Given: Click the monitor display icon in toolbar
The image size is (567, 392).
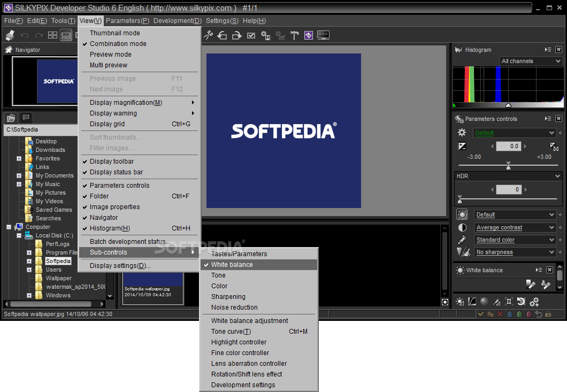Looking at the screenshot, I should coord(323,35).
